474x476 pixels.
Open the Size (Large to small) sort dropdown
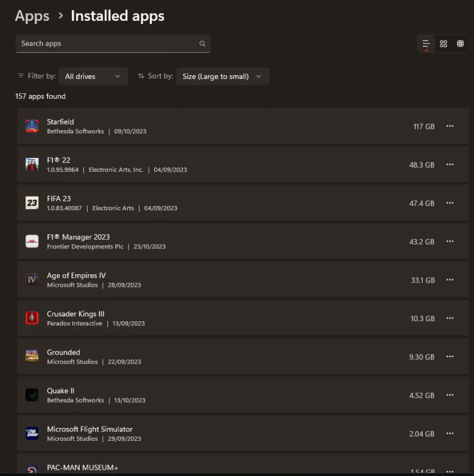point(222,76)
